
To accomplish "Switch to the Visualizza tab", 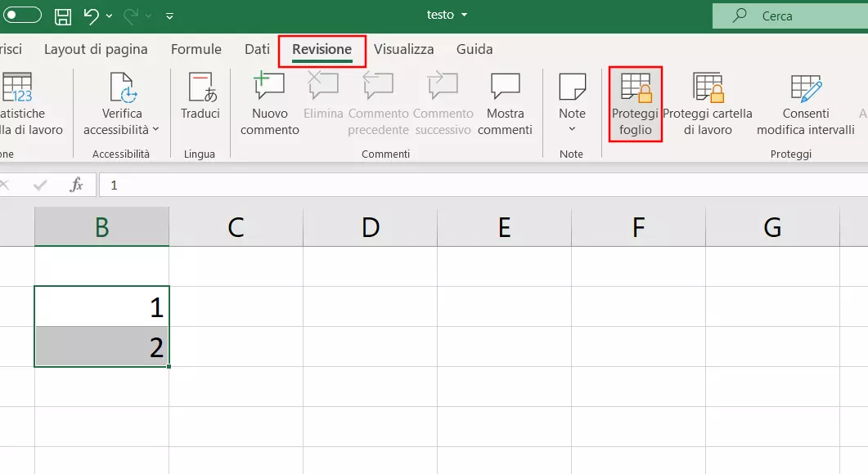I will [403, 49].
